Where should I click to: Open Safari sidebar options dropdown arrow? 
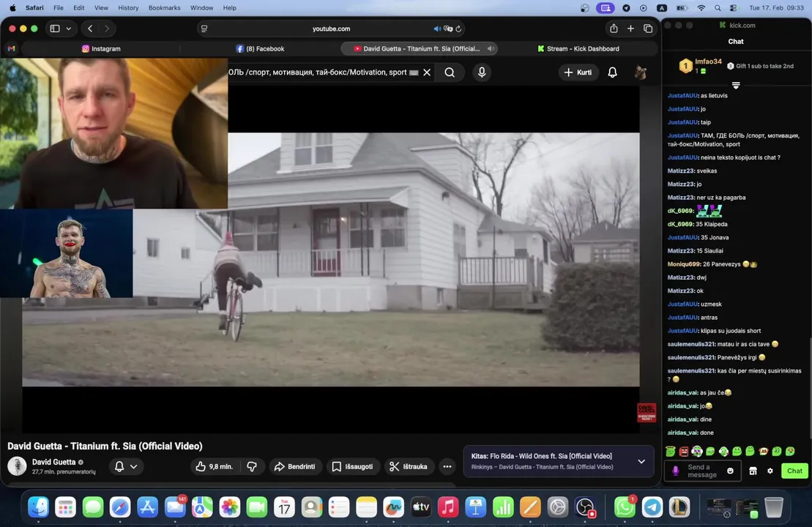point(68,29)
